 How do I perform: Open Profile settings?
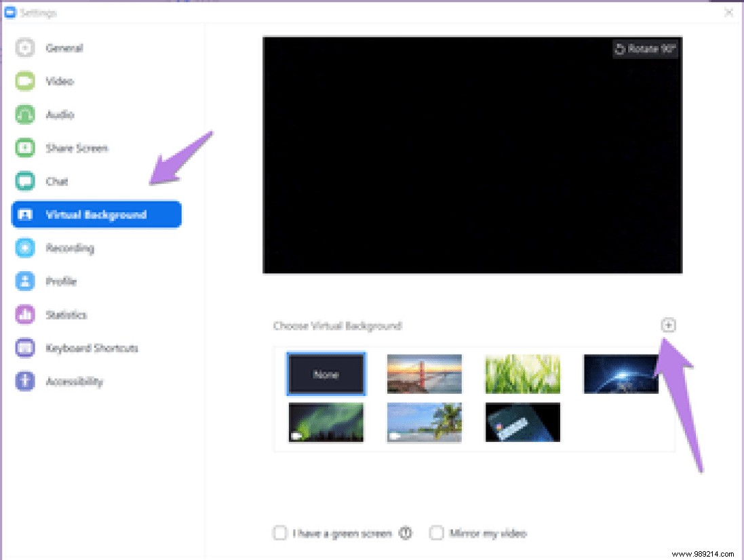tap(60, 281)
